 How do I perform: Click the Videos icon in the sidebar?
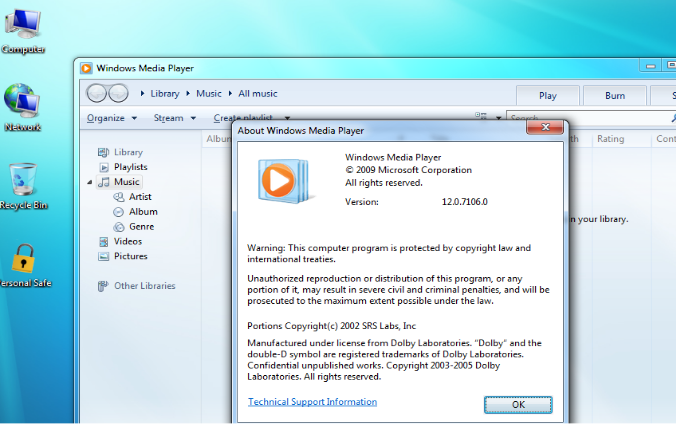[103, 241]
